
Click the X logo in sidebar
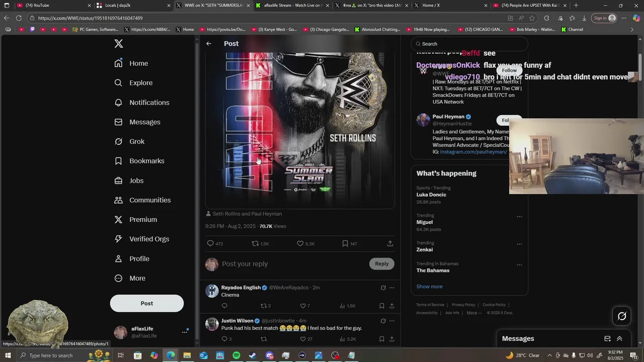[119, 44]
